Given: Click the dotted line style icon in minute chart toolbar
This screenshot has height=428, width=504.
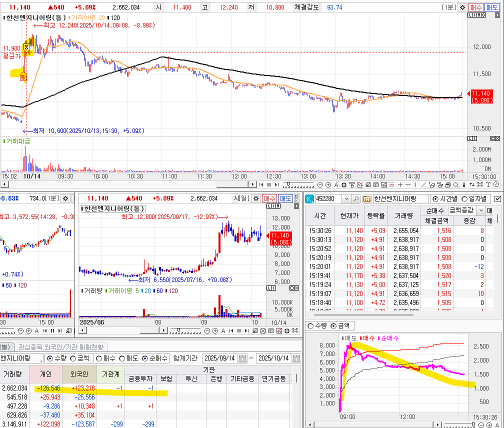Looking at the screenshot, I should pos(392,185).
